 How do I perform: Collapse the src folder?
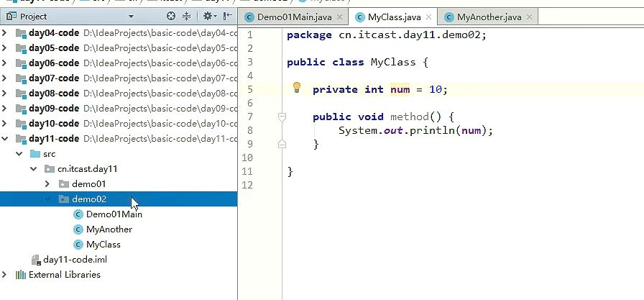pyautogui.click(x=19, y=154)
